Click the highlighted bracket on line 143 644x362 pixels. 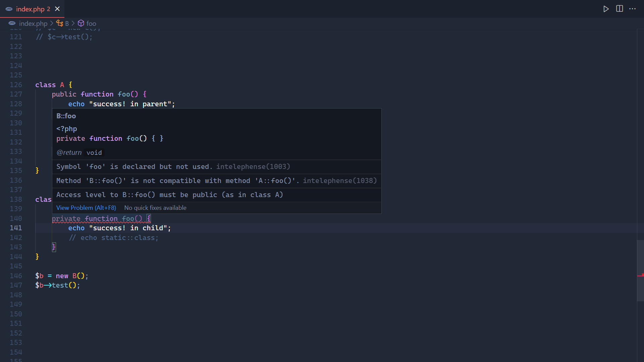[x=54, y=247]
